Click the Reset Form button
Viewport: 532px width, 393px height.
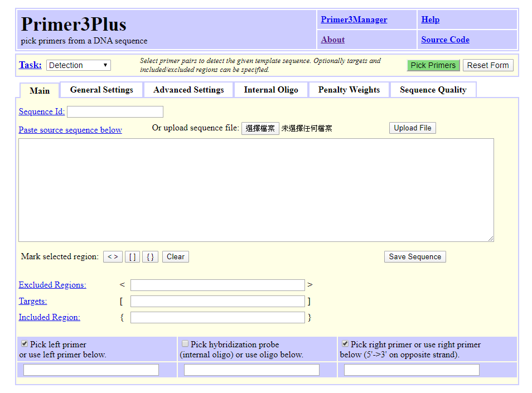(x=488, y=65)
